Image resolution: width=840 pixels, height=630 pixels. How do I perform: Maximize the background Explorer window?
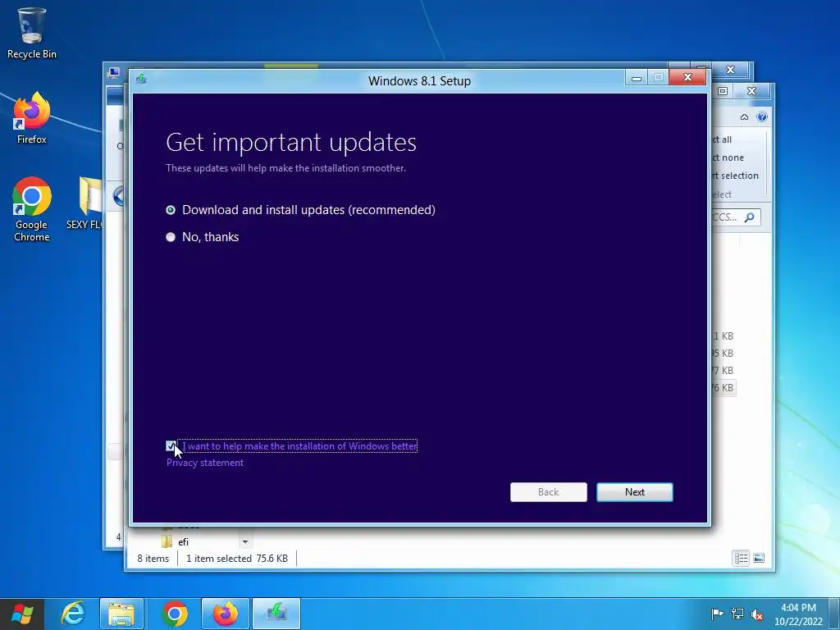[x=723, y=91]
